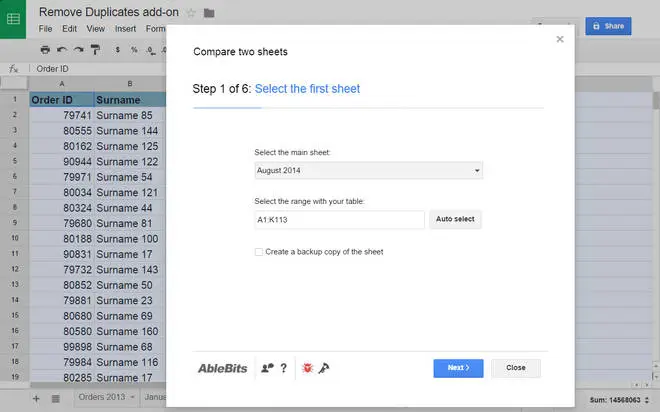Click the Next button
The image size is (660, 412).
pyautogui.click(x=459, y=368)
